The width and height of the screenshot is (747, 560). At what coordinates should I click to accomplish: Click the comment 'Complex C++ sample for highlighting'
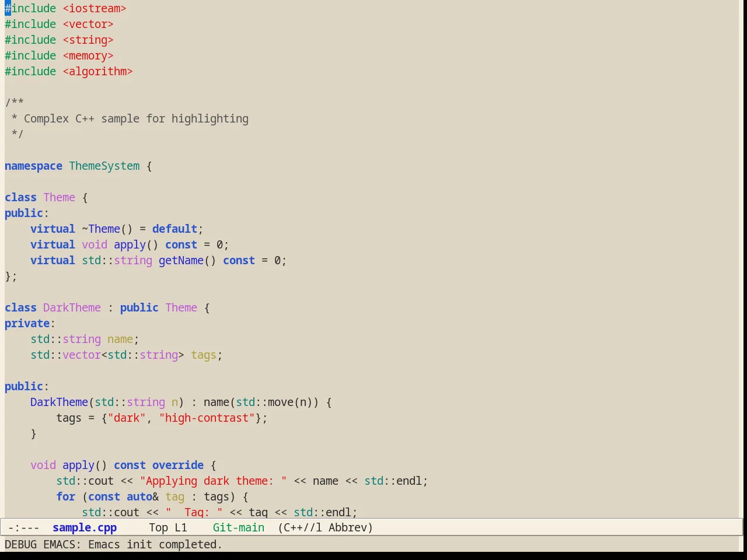(x=136, y=119)
